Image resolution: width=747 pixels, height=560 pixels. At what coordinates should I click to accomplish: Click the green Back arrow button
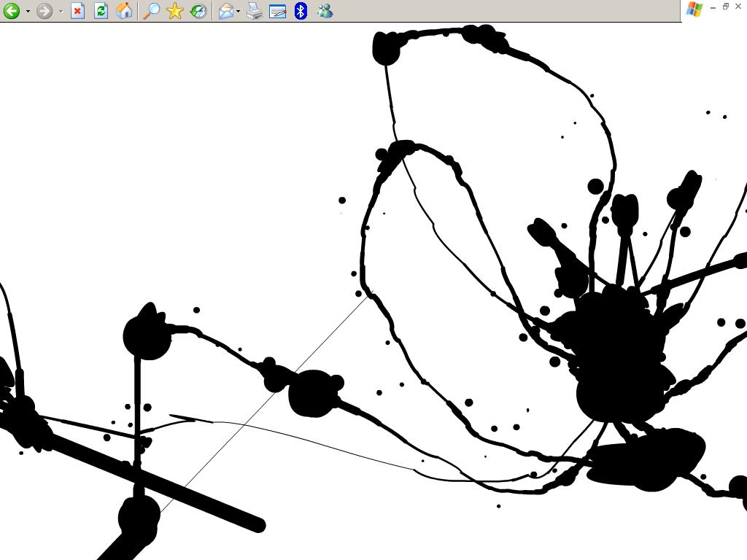click(x=11, y=11)
